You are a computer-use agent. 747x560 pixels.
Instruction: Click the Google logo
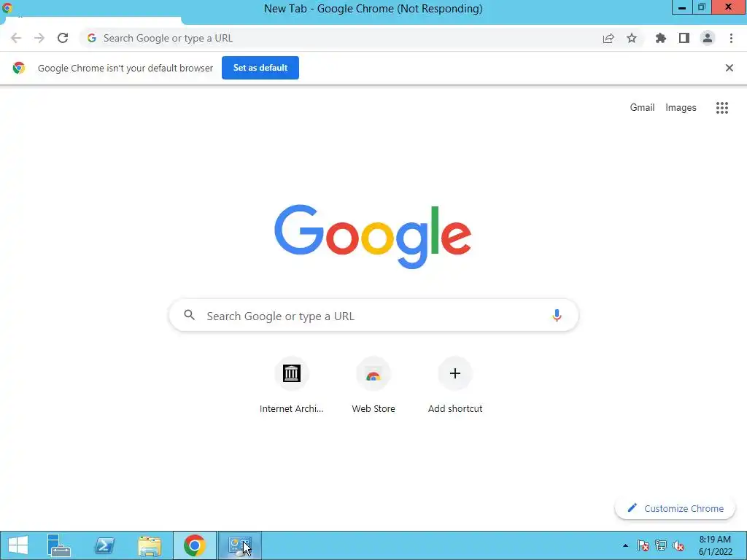click(373, 237)
